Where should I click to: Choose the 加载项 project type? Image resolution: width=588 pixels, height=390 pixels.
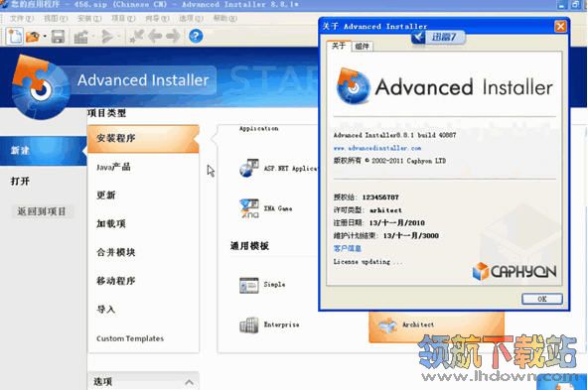(x=111, y=223)
